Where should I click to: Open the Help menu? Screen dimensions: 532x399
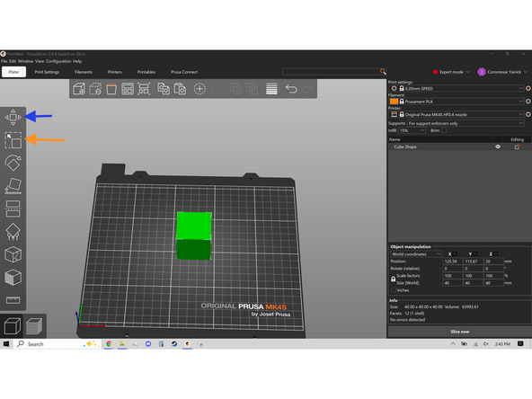77,61
